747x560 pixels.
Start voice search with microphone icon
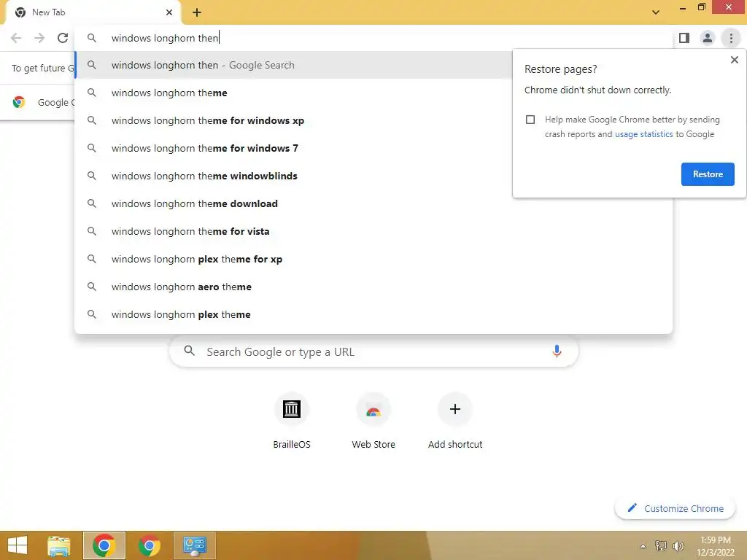[557, 351]
